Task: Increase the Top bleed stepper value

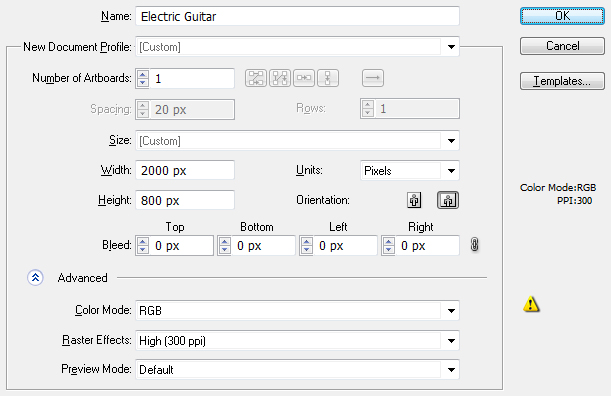Action: tap(143, 242)
